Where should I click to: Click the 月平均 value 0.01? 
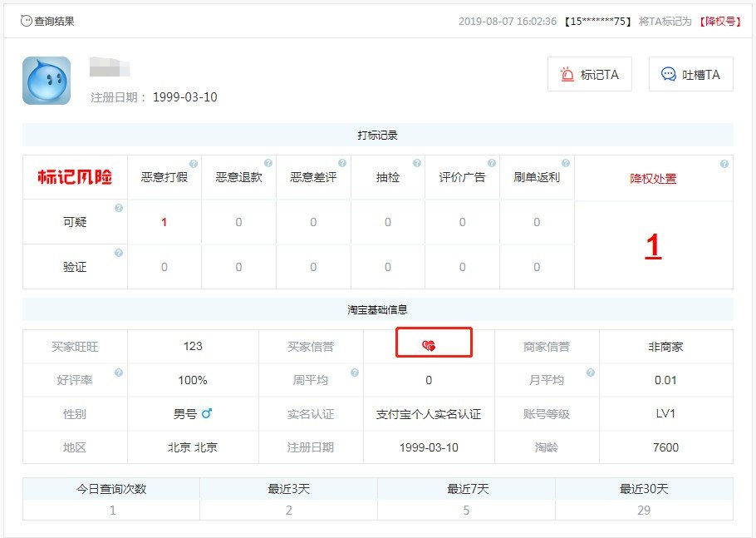coord(665,380)
